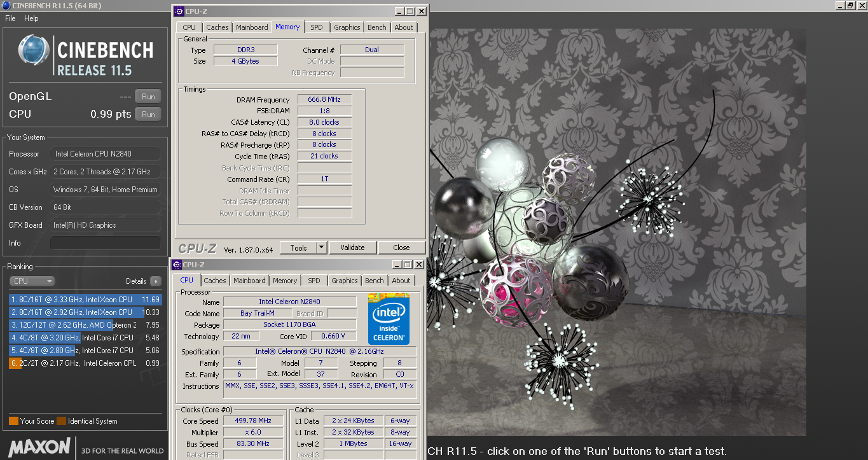Switch to Graphics tab in lower CPU-Z window
This screenshot has height=460, width=868.
click(345, 281)
